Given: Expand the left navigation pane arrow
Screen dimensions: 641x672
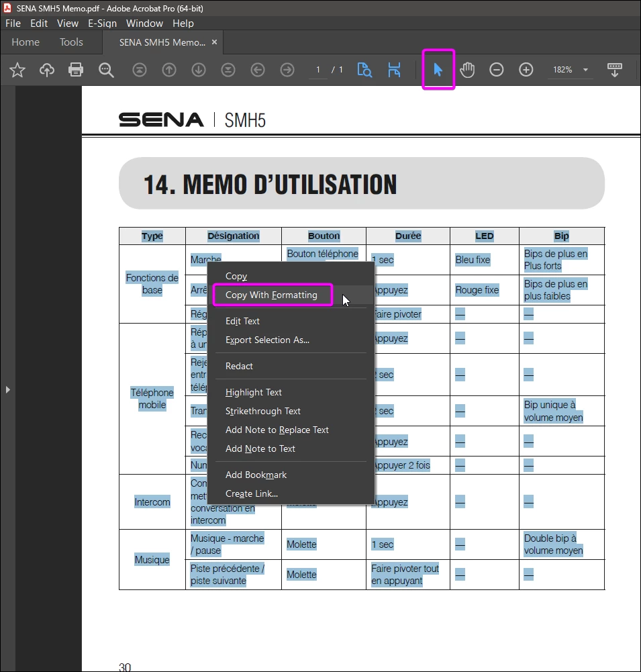Looking at the screenshot, I should (x=7, y=389).
